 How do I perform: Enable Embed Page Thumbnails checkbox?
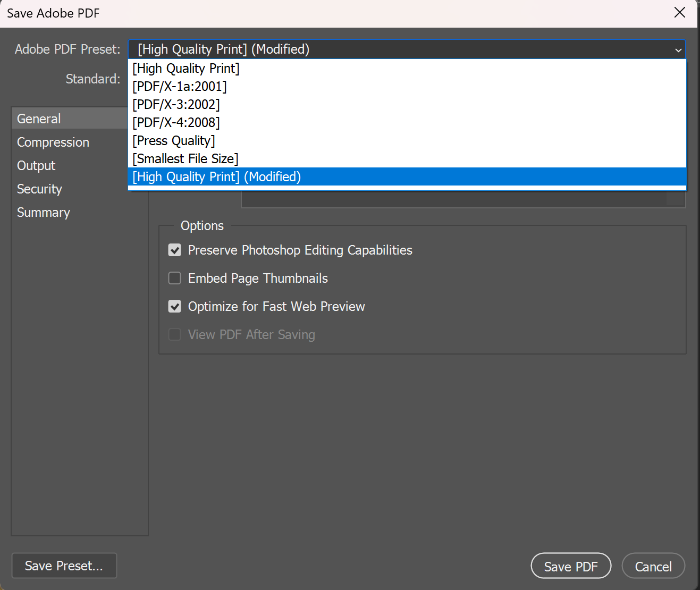pyautogui.click(x=175, y=279)
